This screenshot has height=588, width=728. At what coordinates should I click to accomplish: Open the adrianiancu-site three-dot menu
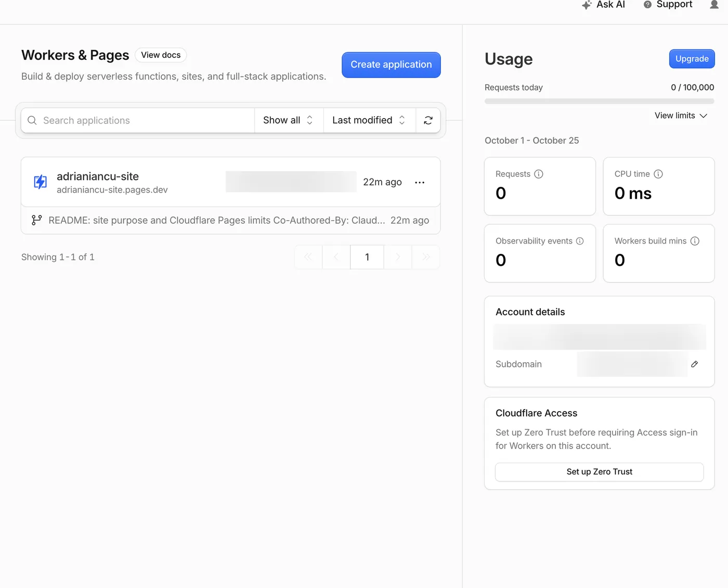coord(420,182)
